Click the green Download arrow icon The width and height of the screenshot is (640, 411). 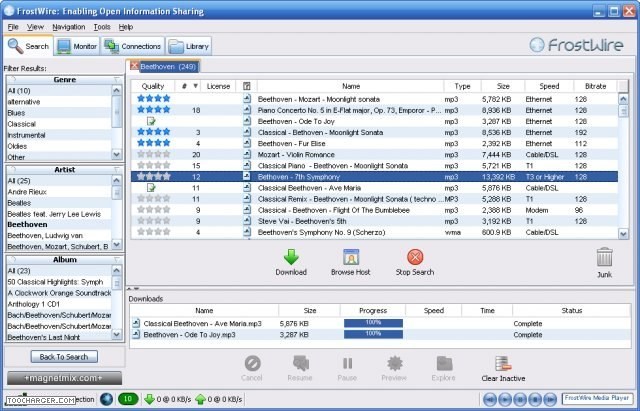(291, 257)
